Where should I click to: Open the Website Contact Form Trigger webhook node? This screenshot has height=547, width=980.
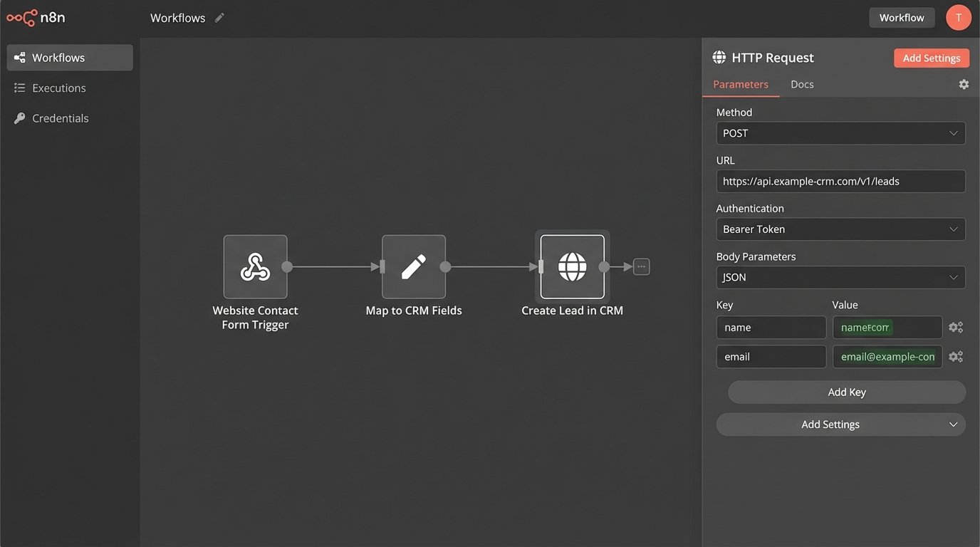click(x=255, y=266)
